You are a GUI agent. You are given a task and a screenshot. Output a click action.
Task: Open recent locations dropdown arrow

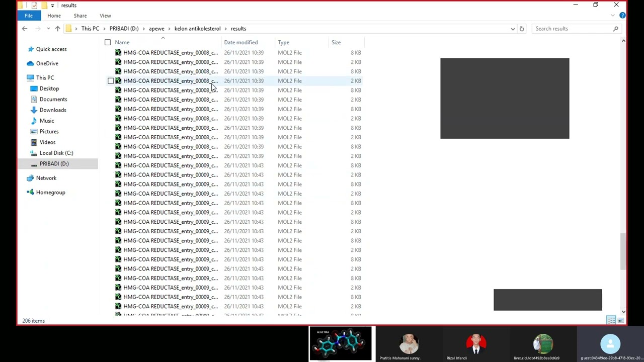pos(48,29)
